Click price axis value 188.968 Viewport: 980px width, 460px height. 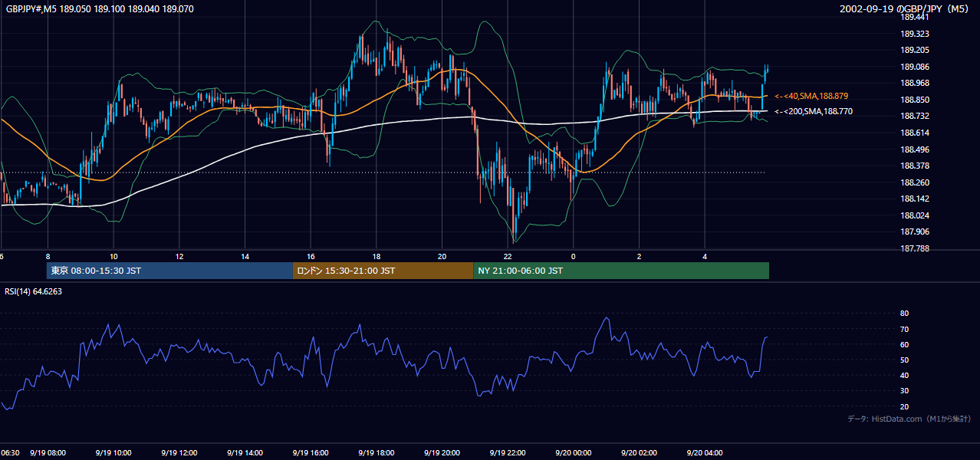915,83
